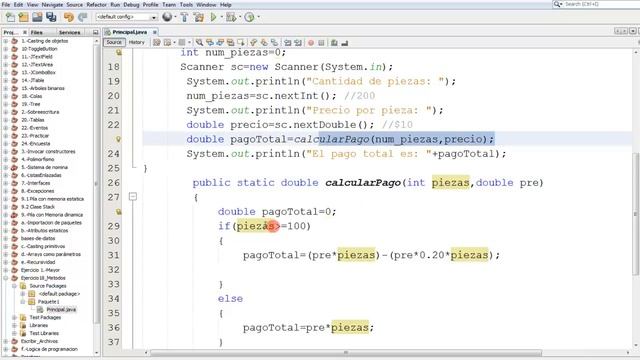Click the red Start Macro Recording icon
Screen dimensions: 640x360
pyautogui.click(x=311, y=42)
